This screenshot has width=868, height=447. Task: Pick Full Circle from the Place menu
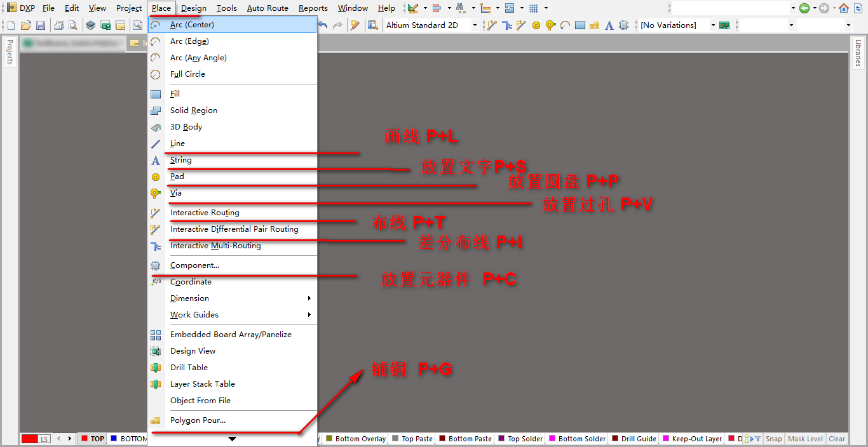(187, 74)
